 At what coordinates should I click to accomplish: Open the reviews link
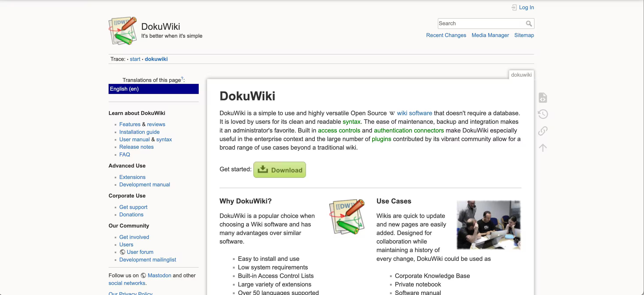(x=156, y=124)
